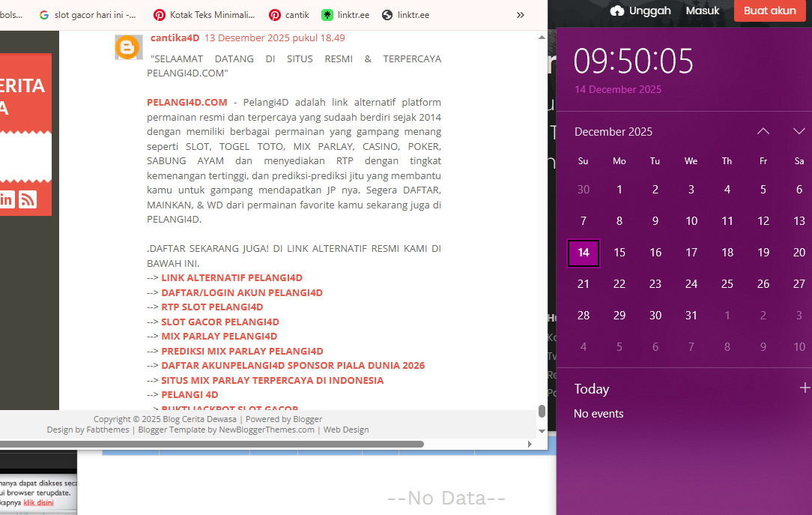812x515 pixels.
Task: Click the horizontal scrollbar thumb
Action: tap(212, 444)
